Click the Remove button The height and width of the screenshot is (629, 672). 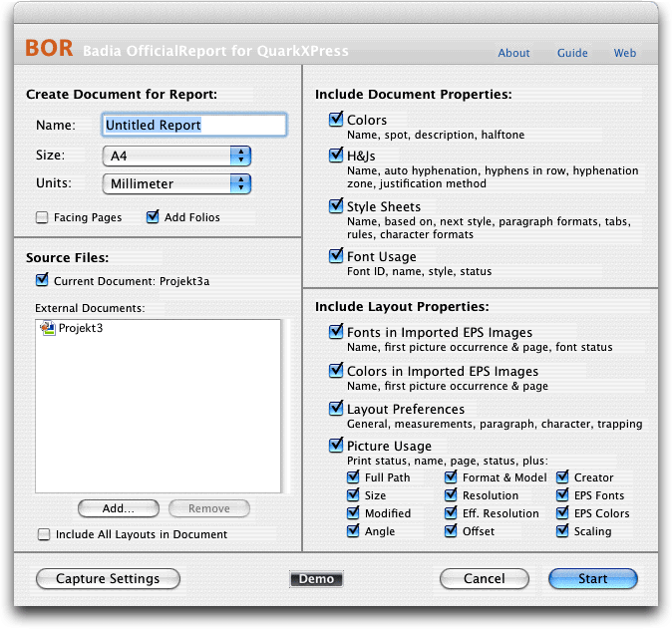coord(209,508)
